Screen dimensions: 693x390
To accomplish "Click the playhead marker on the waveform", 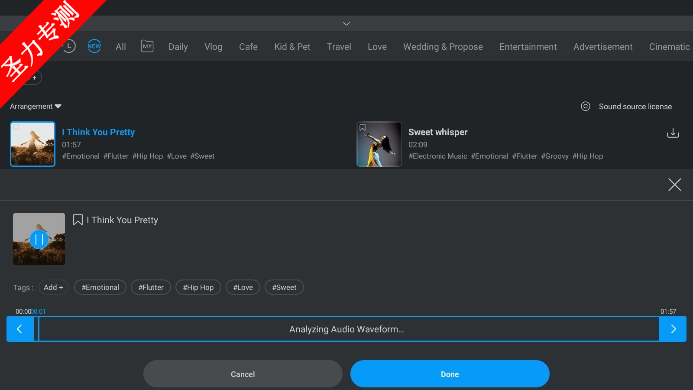I will click(37, 329).
